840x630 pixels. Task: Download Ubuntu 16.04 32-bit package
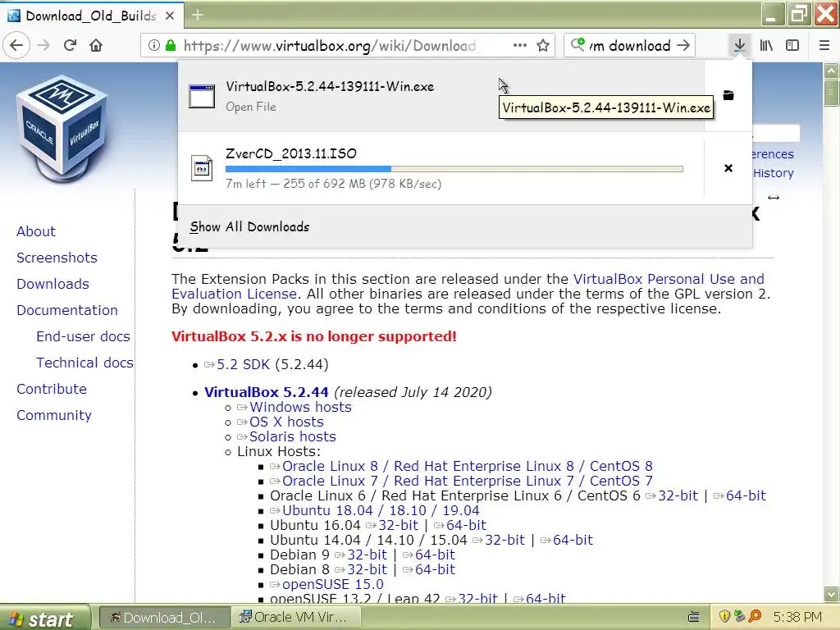tap(398, 526)
